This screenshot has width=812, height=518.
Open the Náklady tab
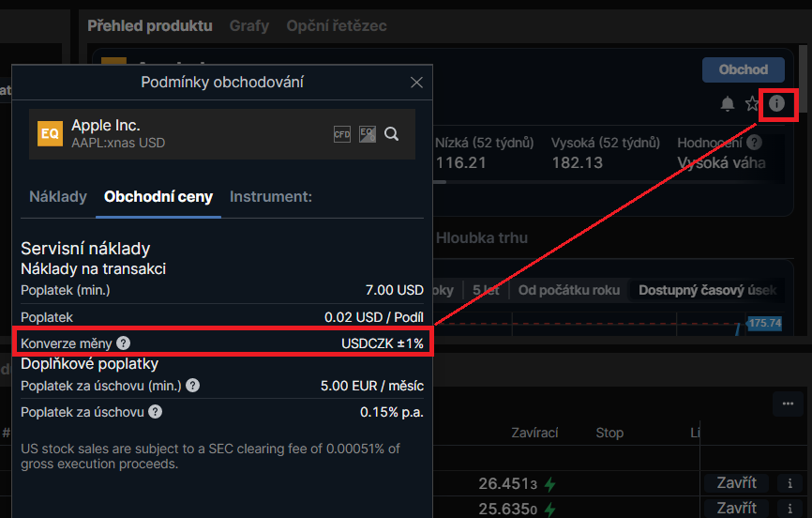(58, 196)
